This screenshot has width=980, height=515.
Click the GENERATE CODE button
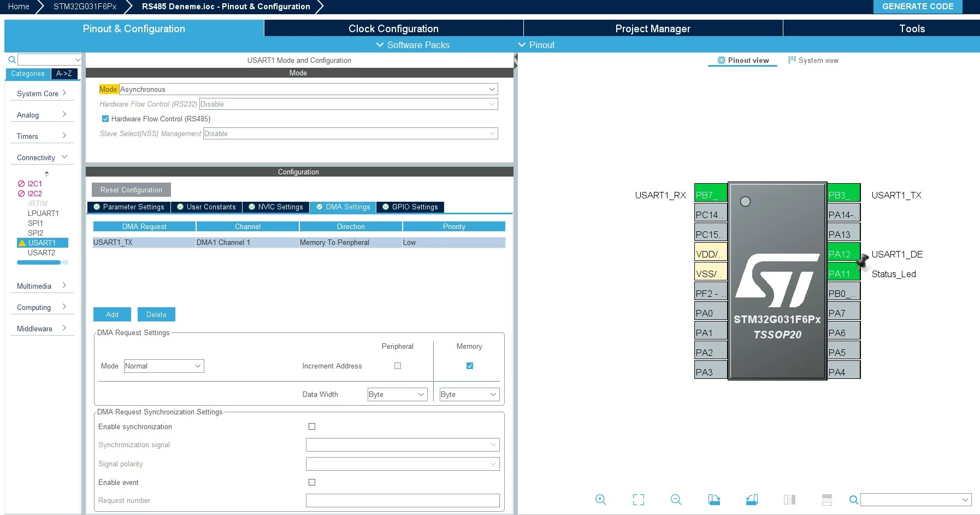(918, 7)
